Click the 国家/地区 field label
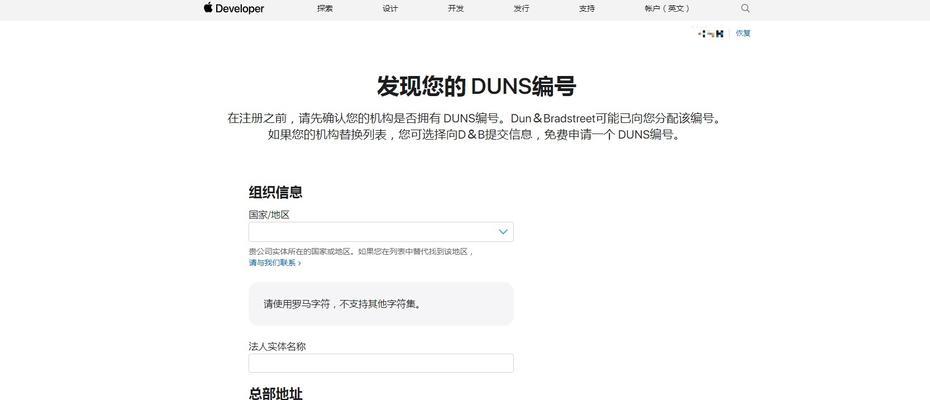This screenshot has width=930, height=400. click(269, 215)
